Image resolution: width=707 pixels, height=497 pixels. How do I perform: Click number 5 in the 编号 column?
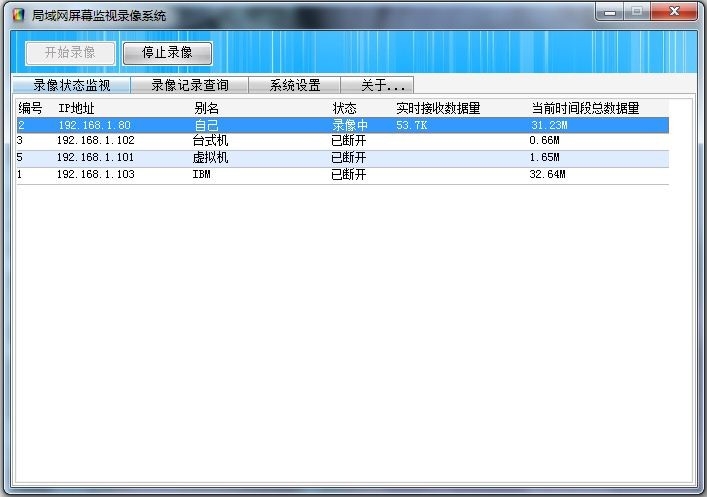(x=19, y=157)
